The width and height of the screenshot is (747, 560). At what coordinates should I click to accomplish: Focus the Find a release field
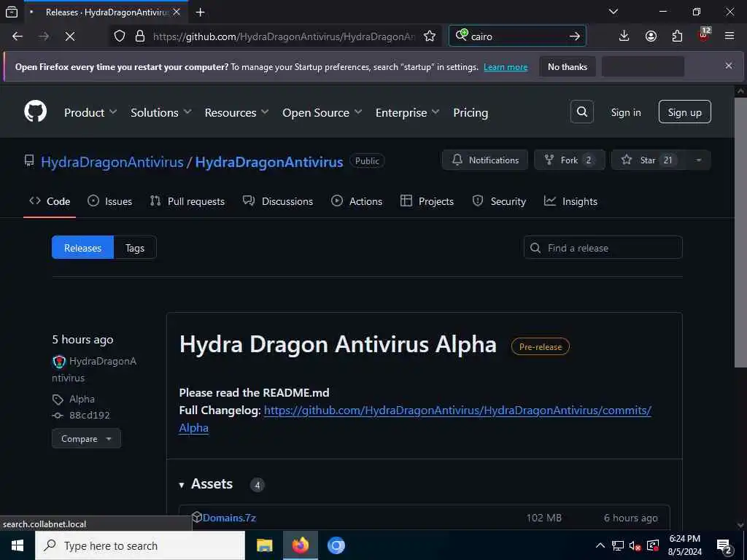tap(603, 248)
